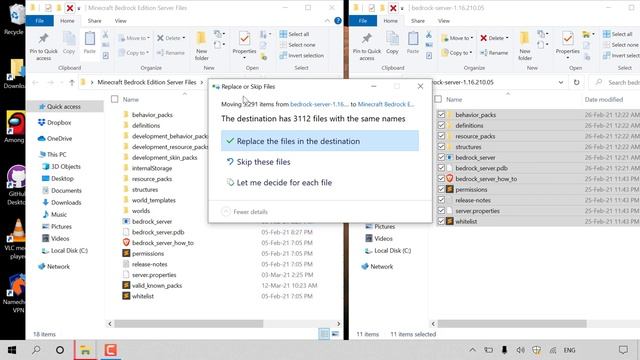Open Local Disk (C:) in left navigation
The image size is (640, 360).
click(64, 250)
